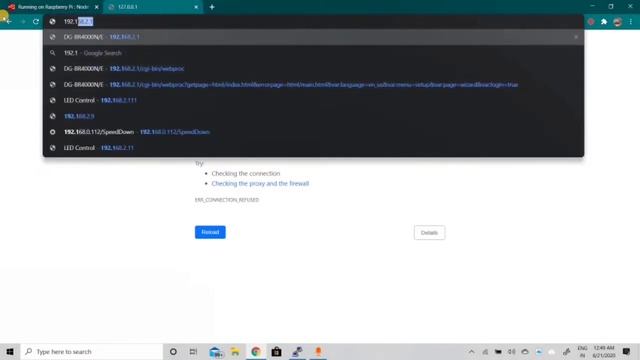Viewport: 640px width, 360px height.
Task: Open the orange recorder app in taskbar
Action: pos(318,351)
